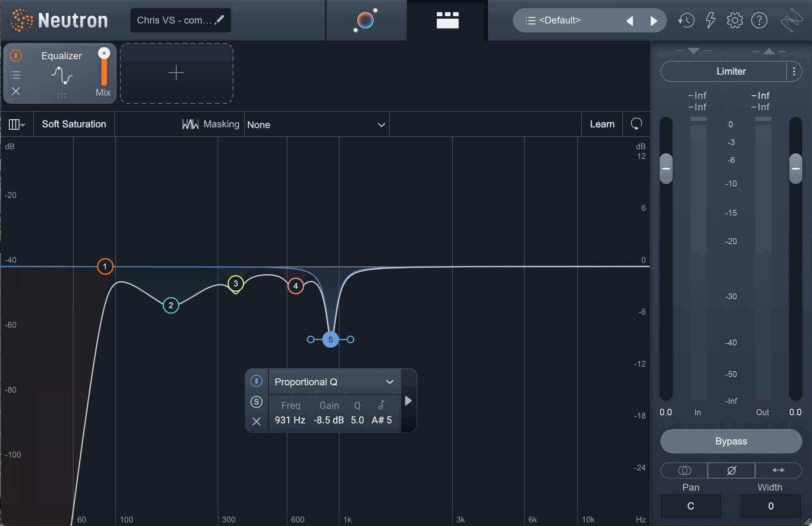
Task: Add a new module in empty slot
Action: pyautogui.click(x=176, y=73)
